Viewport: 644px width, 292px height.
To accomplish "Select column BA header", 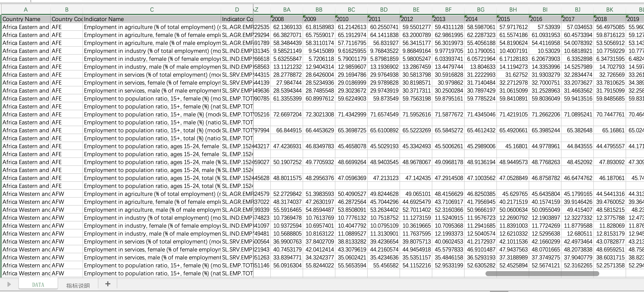I will tap(286, 10).
